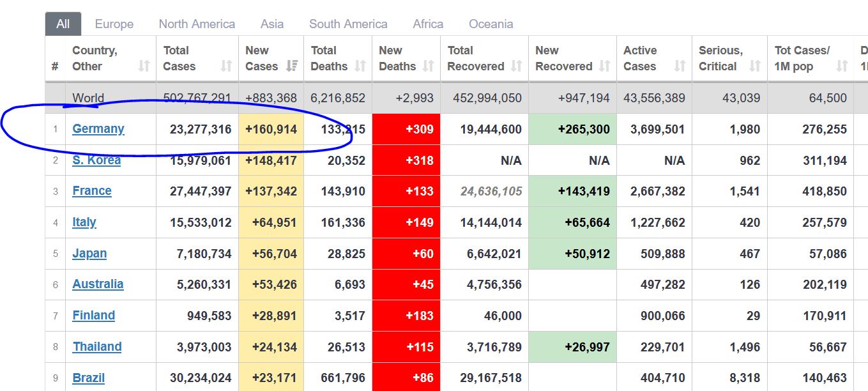This screenshot has width=868, height=391.
Task: Click sort icon in Total Cases column
Action: [226, 66]
